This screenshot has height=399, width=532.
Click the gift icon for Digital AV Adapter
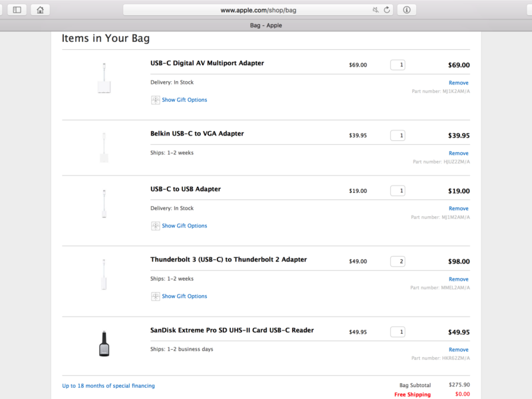[156, 100]
